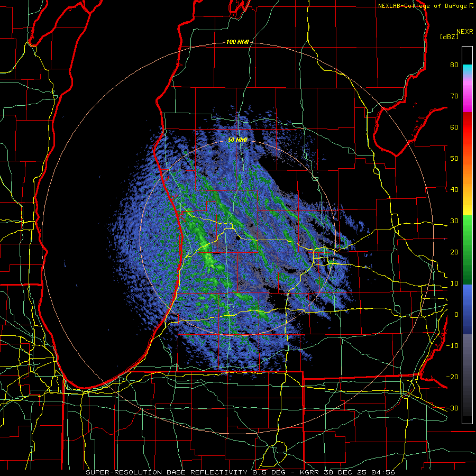This screenshot has width=476, height=476.
Task: Click the [dBZ] unit label
Action: (x=449, y=36)
